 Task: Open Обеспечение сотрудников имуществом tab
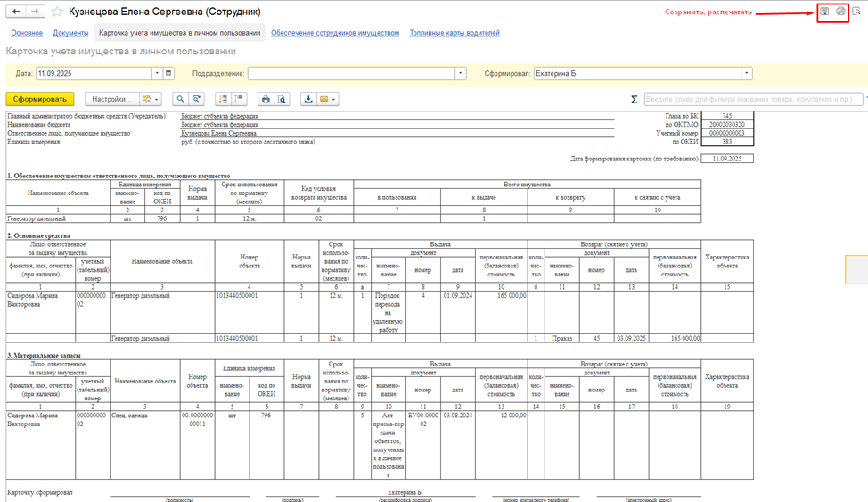point(335,33)
